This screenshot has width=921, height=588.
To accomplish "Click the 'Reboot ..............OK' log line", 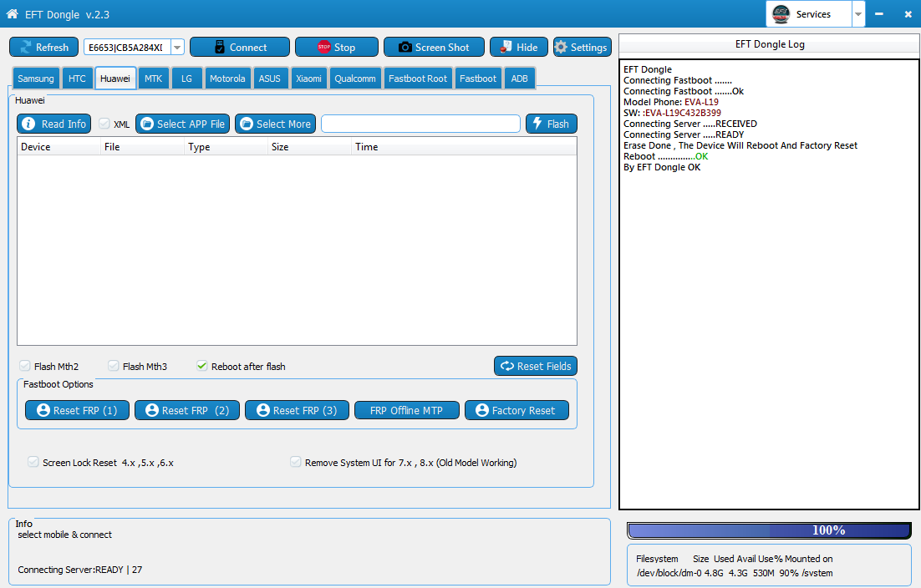I will (665, 157).
